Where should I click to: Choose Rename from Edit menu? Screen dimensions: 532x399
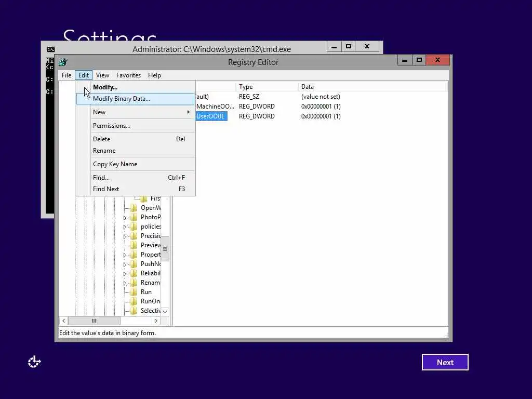(136, 151)
